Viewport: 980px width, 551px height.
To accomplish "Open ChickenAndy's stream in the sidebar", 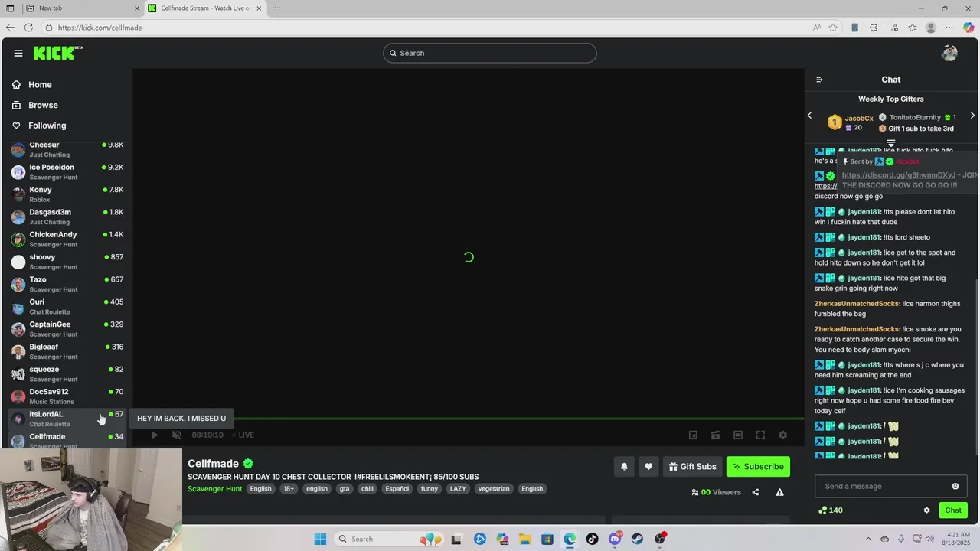I will coord(67,240).
